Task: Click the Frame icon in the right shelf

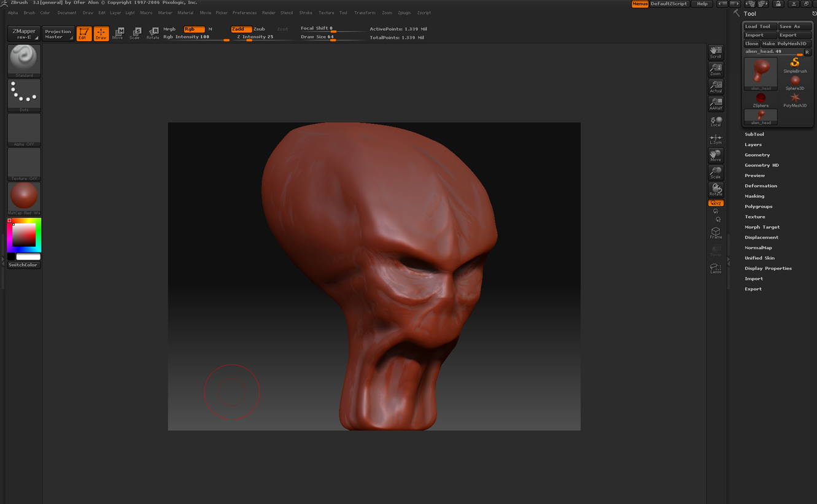Action: pyautogui.click(x=715, y=232)
